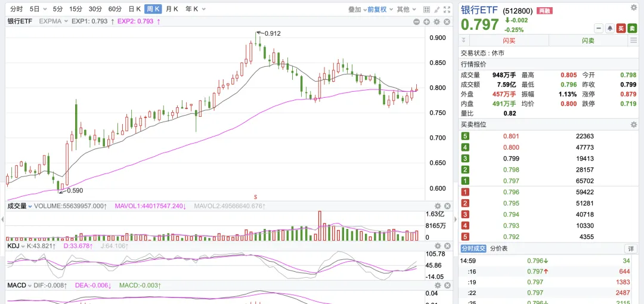Image resolution: width=644 pixels, height=304 pixels.
Task: Click the green 卖 sell icon
Action: 632,28
